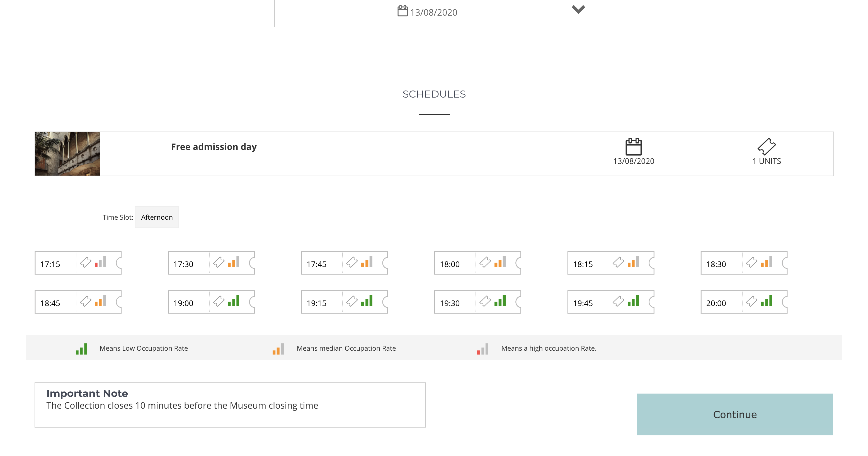Click the ticket icon in the 18:30 slot

pos(751,262)
